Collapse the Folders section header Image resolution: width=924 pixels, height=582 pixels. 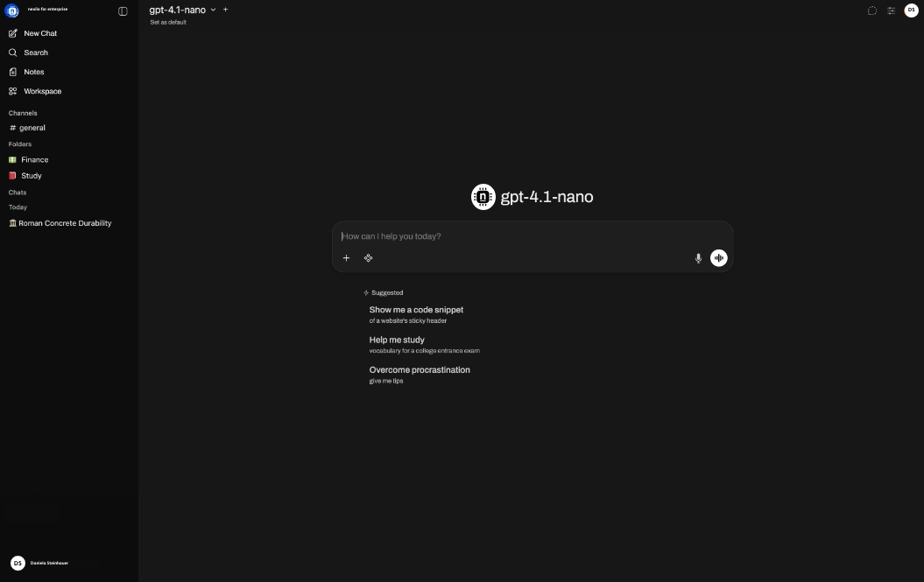coord(20,144)
